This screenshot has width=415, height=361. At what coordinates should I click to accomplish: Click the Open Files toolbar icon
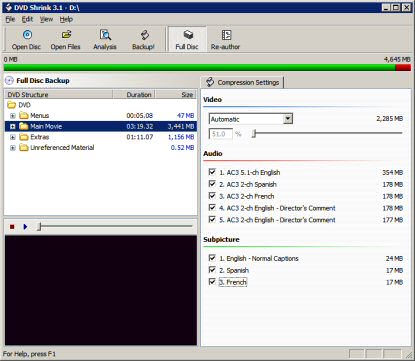coord(65,40)
